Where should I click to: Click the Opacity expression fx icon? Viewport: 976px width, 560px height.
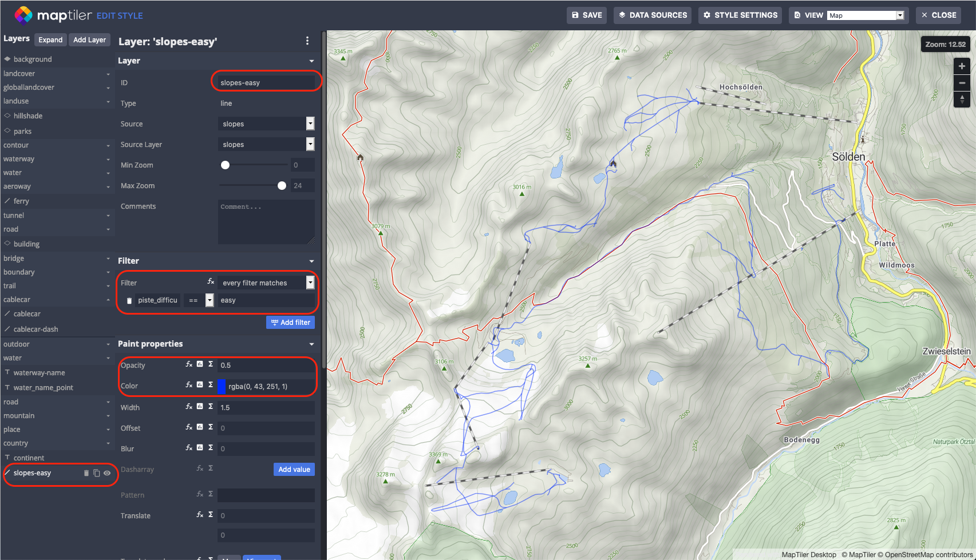point(189,364)
